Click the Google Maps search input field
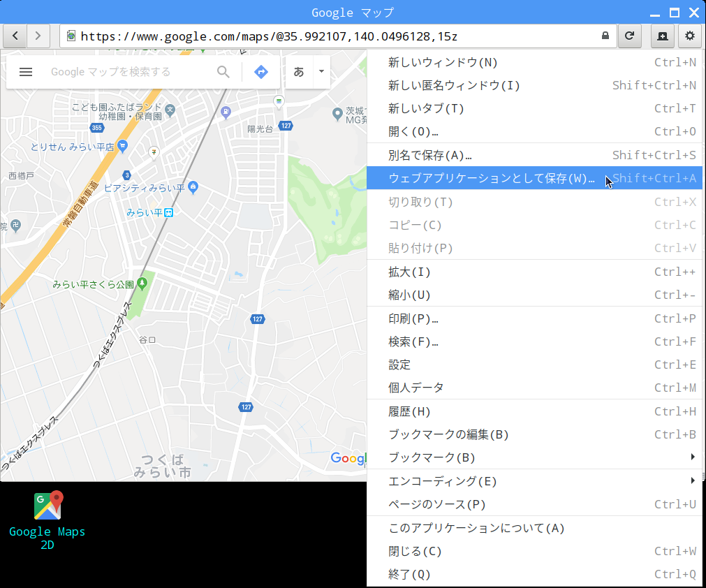This screenshot has height=588, width=706. [128, 72]
